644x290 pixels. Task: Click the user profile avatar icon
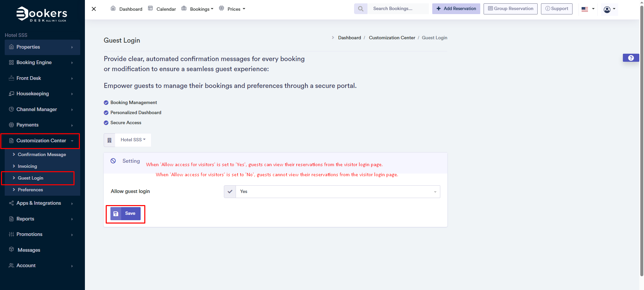[x=607, y=9]
